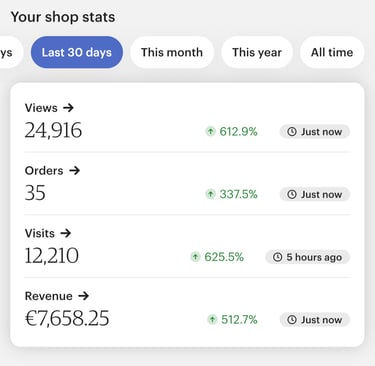
Task: Click the Just now badge for Orders
Action: (x=315, y=194)
